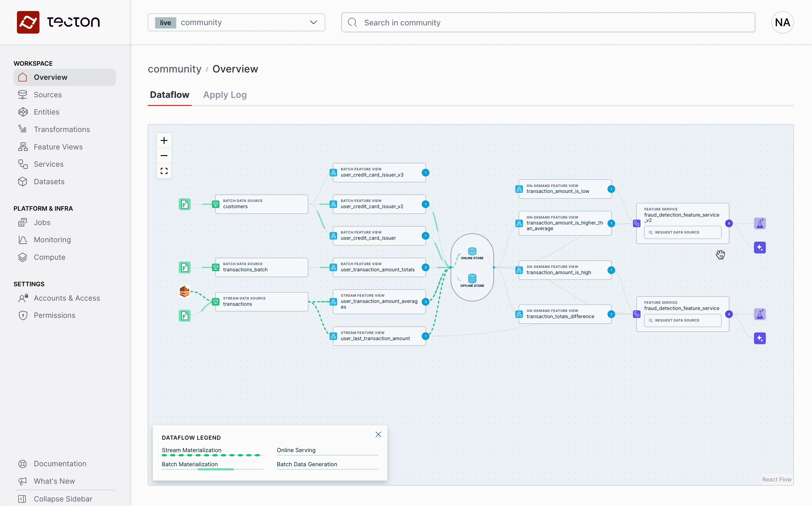Select user_credit_card_issuer_v3 feature view
Viewport: 812px width, 506px height.
379,173
